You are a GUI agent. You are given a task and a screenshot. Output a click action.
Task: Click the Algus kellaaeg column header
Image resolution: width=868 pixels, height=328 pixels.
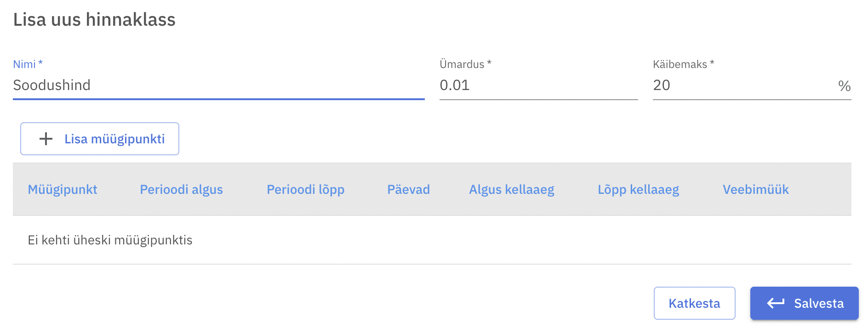click(x=511, y=189)
